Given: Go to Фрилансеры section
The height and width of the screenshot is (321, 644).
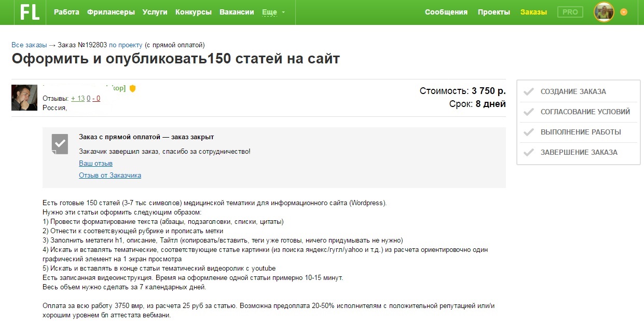Looking at the screenshot, I should coord(111,12).
